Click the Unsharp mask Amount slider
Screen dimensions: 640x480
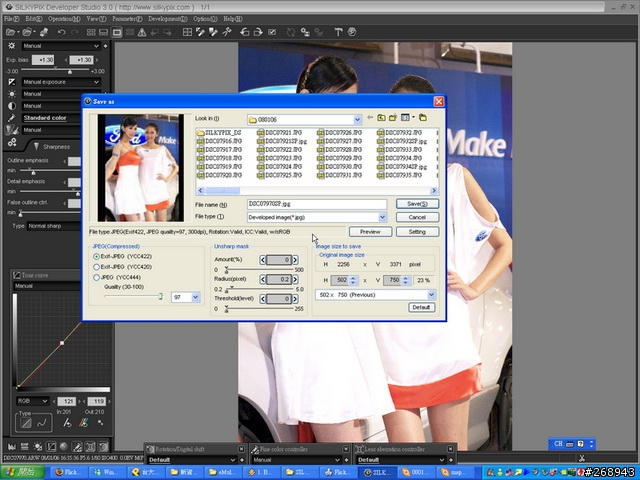(259, 269)
